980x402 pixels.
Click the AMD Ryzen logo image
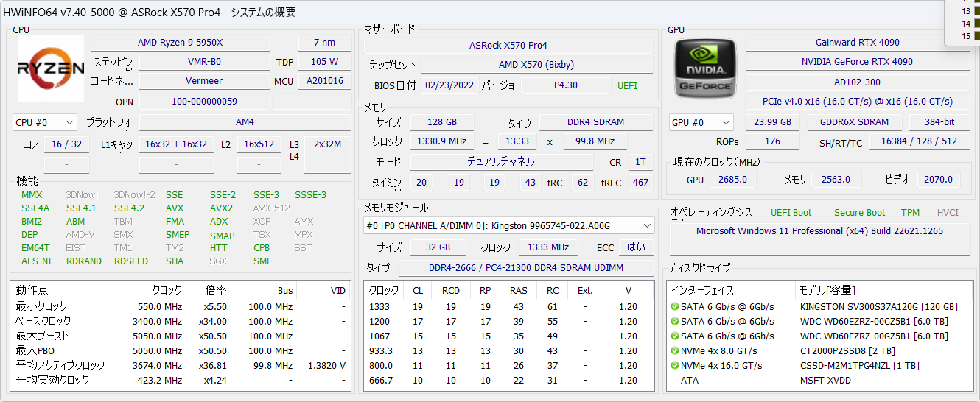[x=51, y=68]
